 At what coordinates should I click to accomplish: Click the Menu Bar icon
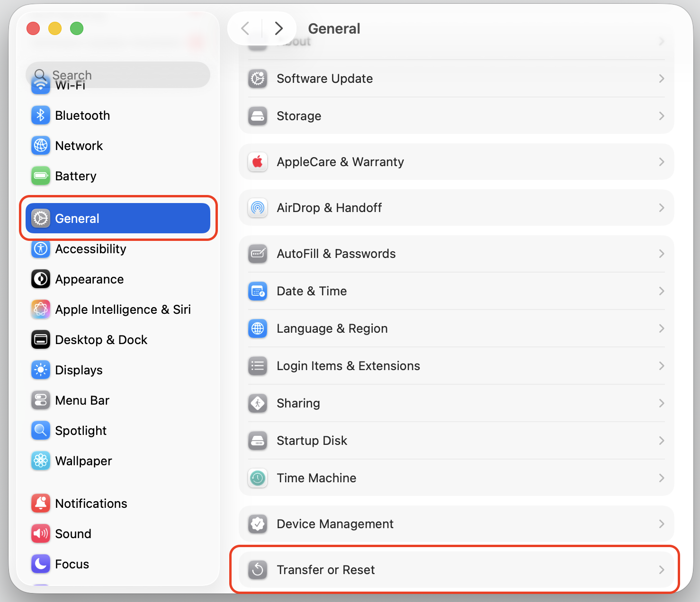41,400
